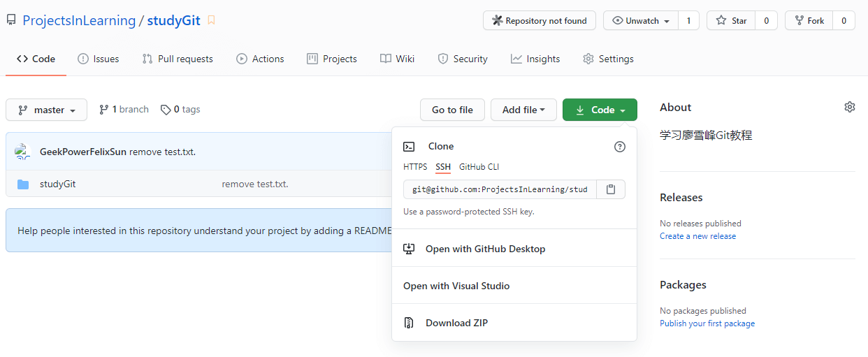Click GeekPowerFelixSun's avatar image
868x357 pixels.
coord(22,152)
